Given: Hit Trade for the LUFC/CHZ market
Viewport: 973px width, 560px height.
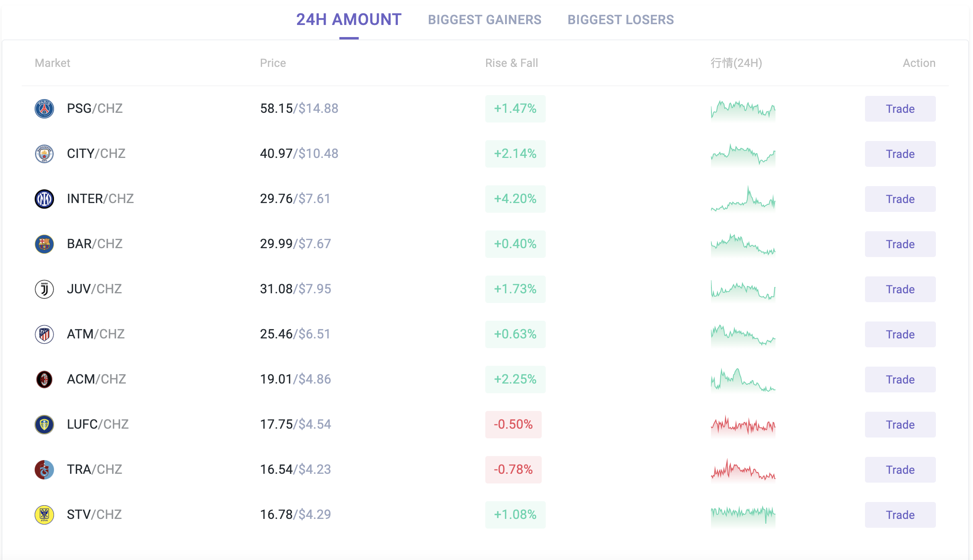Looking at the screenshot, I should tap(900, 425).
